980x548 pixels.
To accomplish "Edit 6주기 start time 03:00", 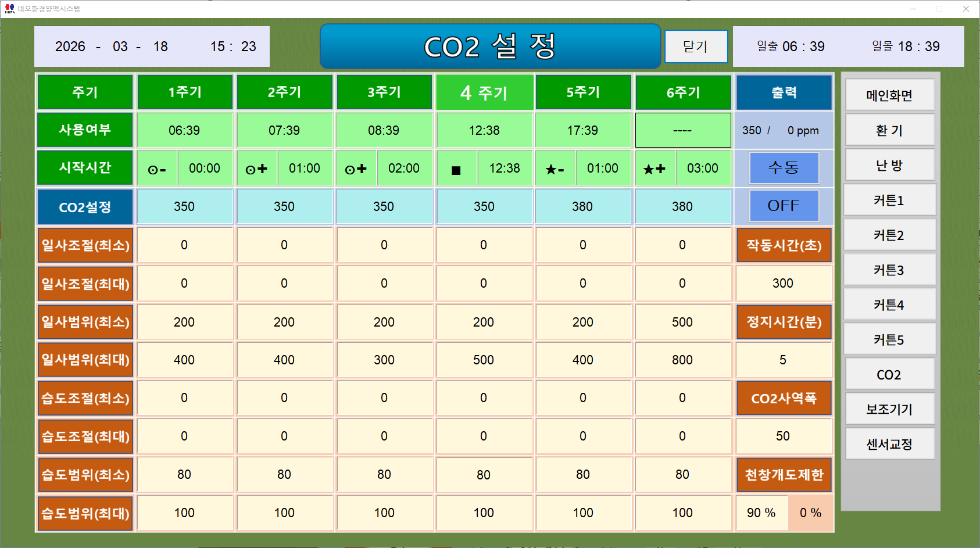I will 703,169.
